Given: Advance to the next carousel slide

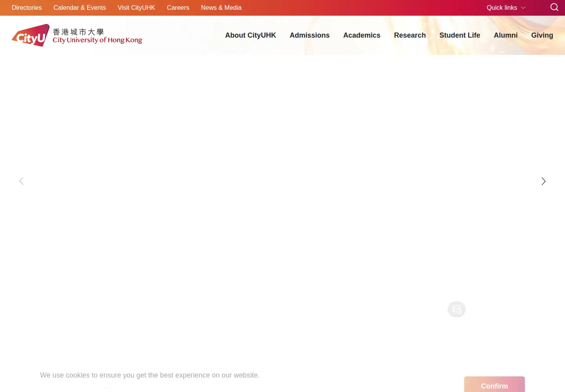Looking at the screenshot, I should click(543, 181).
